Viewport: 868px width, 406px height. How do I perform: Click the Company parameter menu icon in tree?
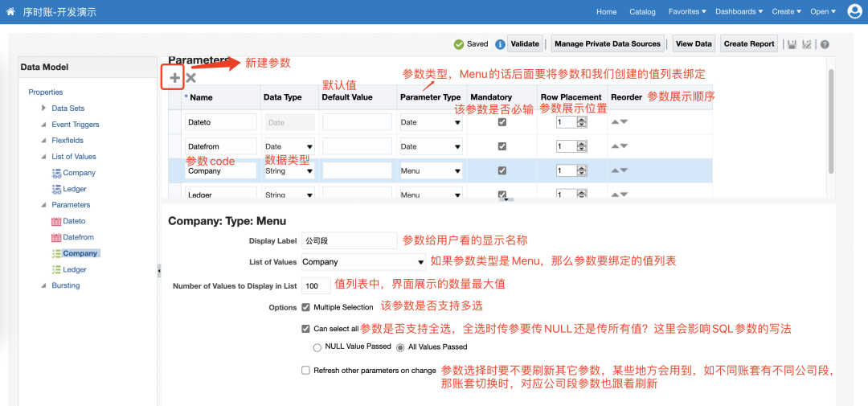click(56, 253)
